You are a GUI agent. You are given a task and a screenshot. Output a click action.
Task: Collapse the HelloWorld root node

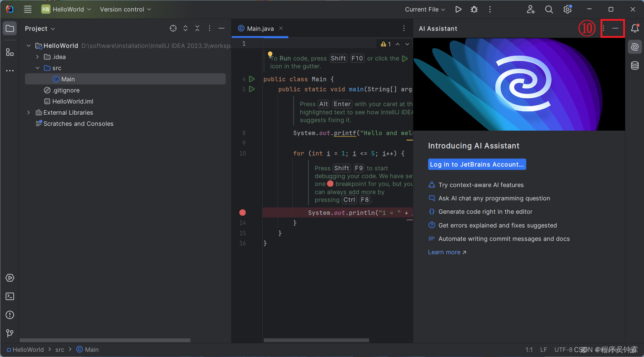coord(29,46)
